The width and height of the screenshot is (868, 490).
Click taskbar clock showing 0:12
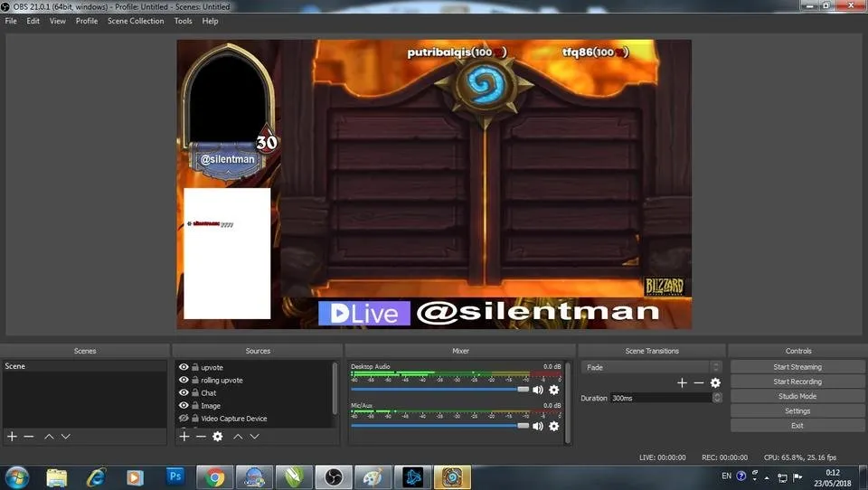click(x=833, y=478)
